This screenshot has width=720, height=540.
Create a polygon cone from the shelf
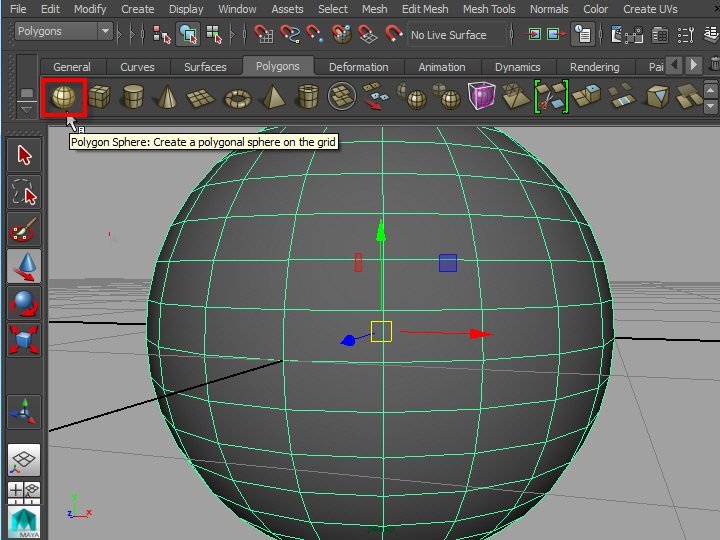click(x=167, y=97)
